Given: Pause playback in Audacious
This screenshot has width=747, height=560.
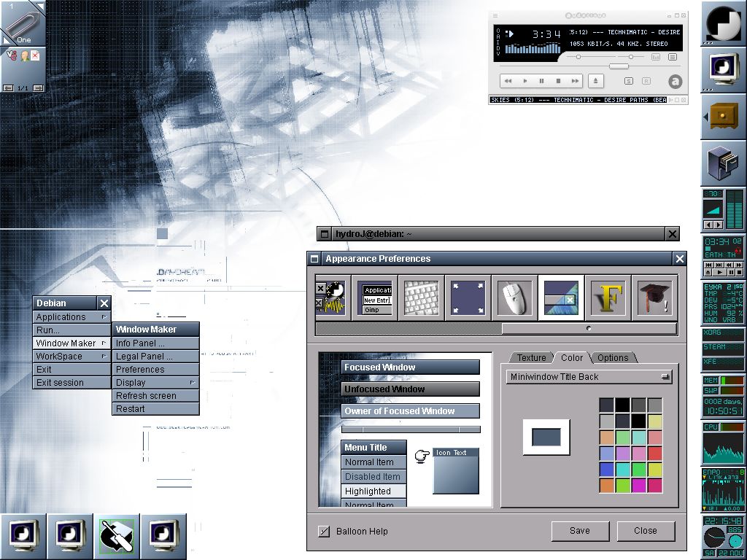Looking at the screenshot, I should pyautogui.click(x=542, y=81).
